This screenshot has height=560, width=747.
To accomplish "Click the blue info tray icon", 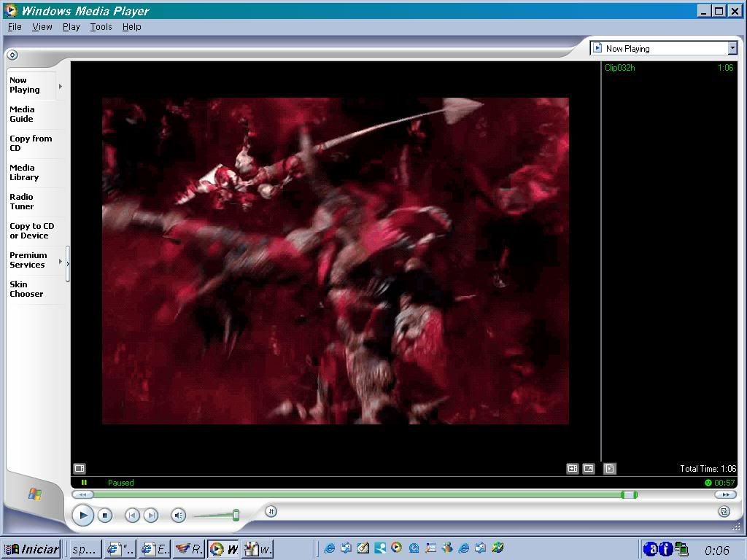I will pyautogui.click(x=666, y=549).
